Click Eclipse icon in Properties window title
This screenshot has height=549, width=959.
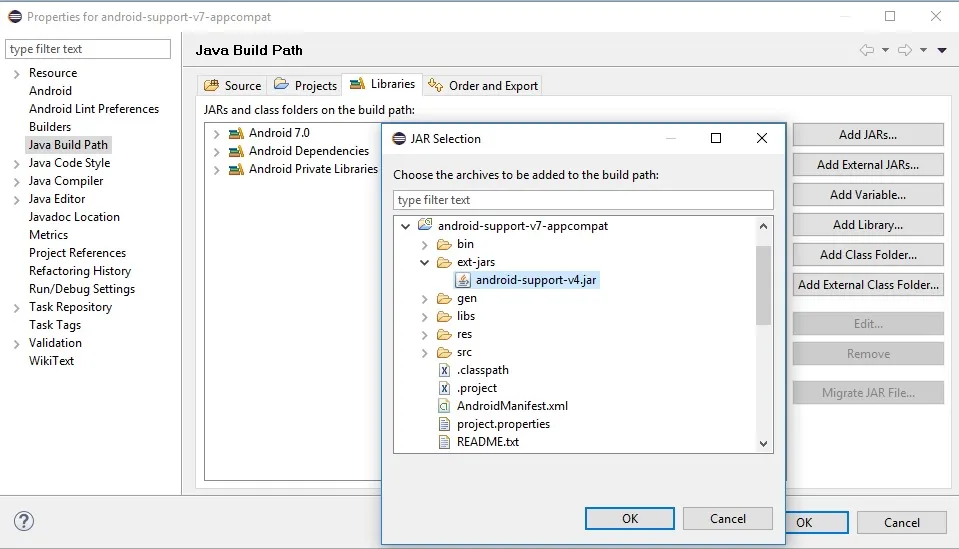click(15, 17)
